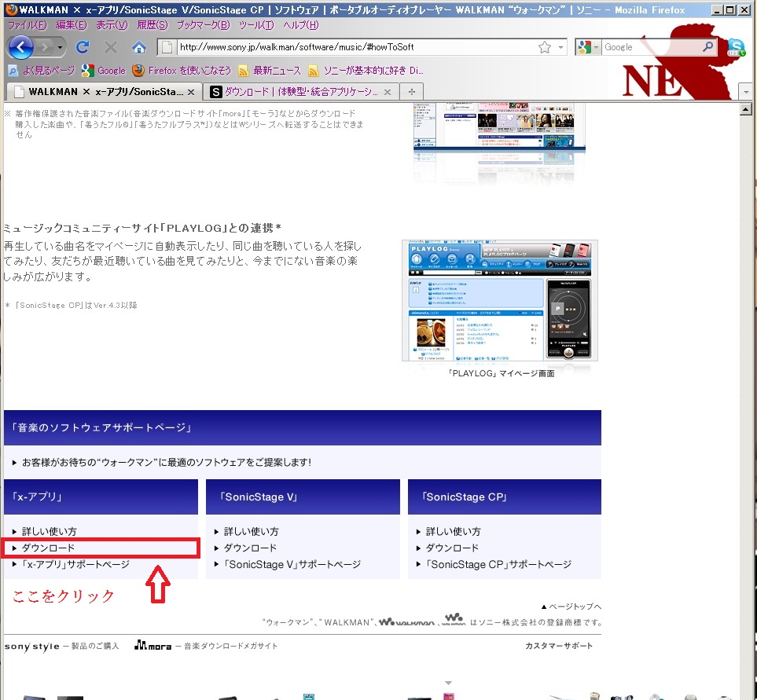Open the ツール(T) menu
757x700 pixels.
(x=256, y=25)
